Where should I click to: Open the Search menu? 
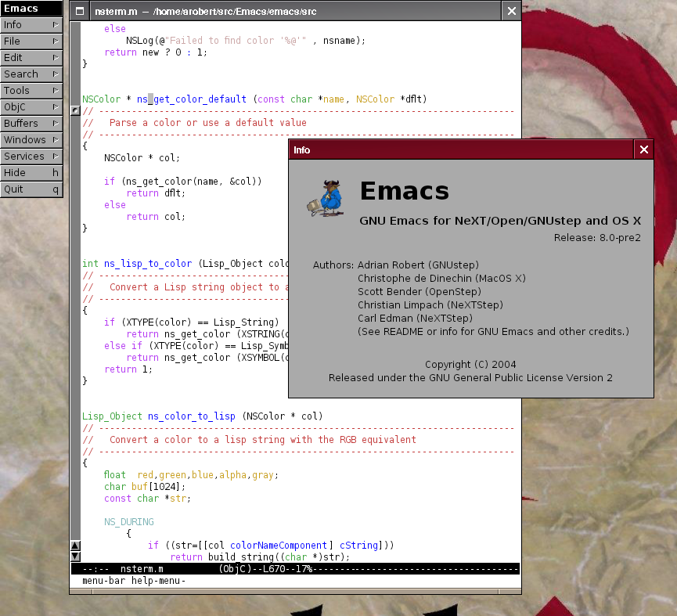point(31,74)
